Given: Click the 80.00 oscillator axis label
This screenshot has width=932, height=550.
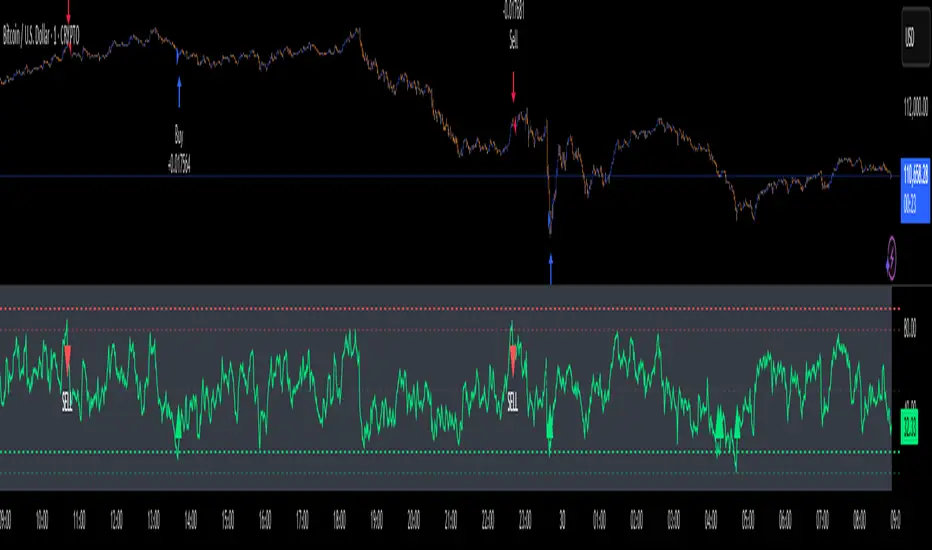Looking at the screenshot, I should click(909, 328).
